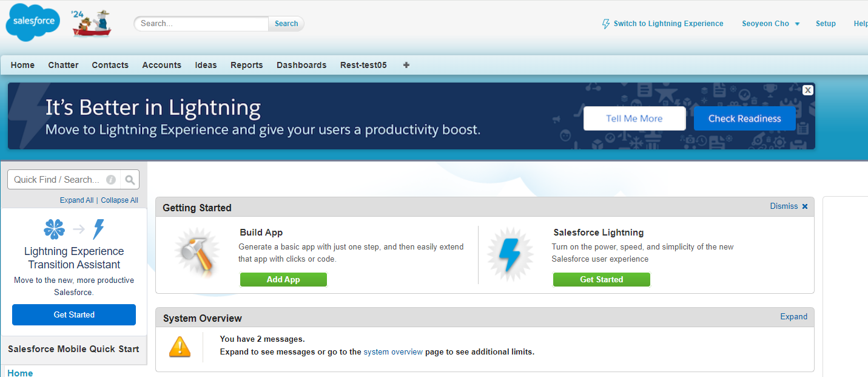Click the green Add App button
Screen dimensions: 868x377
(x=283, y=279)
